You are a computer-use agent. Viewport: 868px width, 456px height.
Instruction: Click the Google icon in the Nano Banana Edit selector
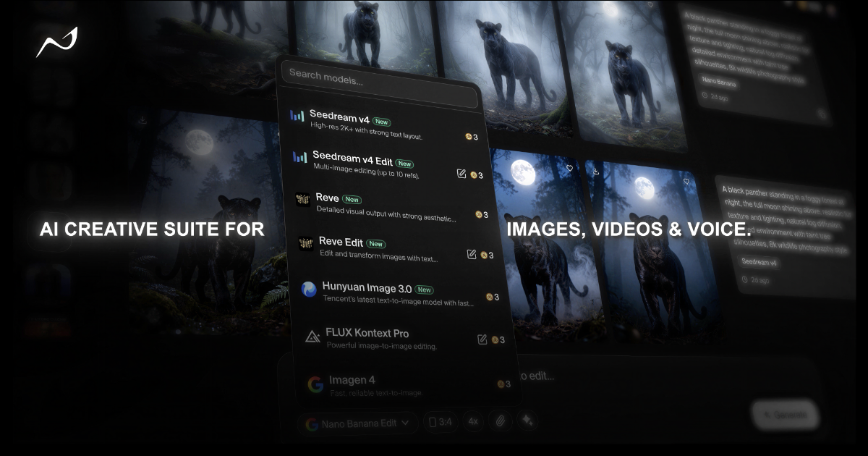312,424
